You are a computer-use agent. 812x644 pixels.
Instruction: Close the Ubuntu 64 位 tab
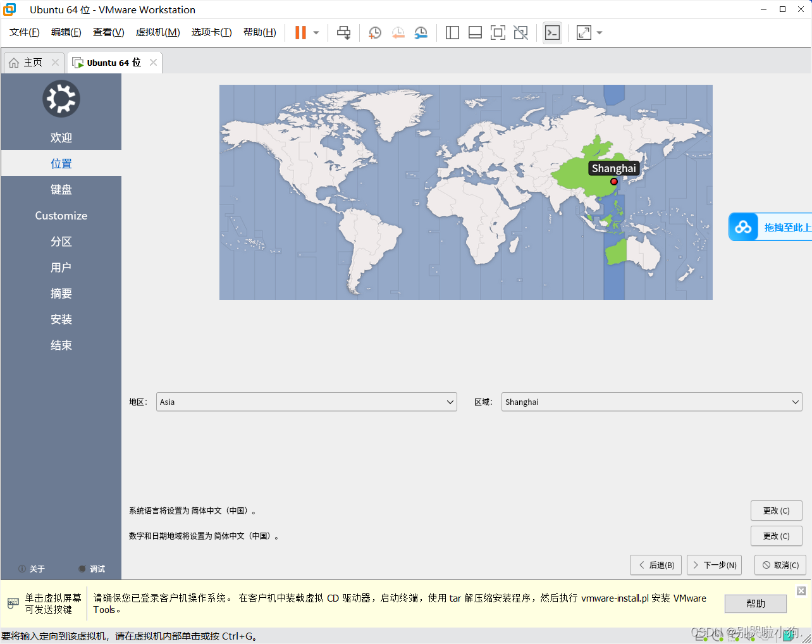pos(153,62)
